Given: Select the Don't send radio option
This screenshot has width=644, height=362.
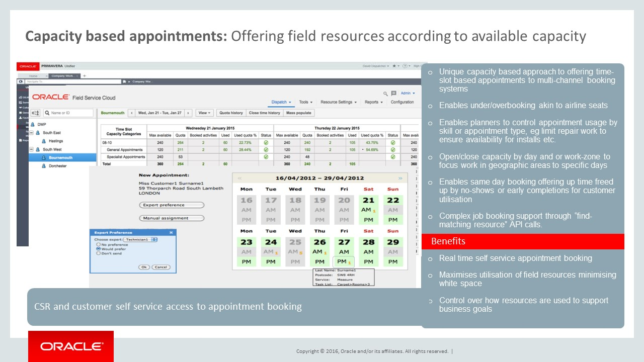Looking at the screenshot, I should coord(98,253).
